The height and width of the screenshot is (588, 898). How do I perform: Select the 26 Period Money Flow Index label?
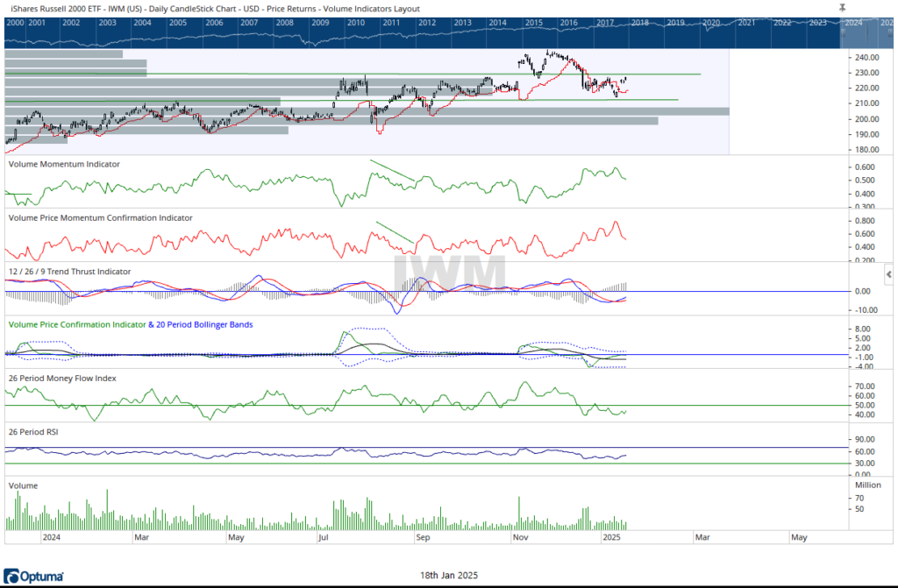(62, 379)
